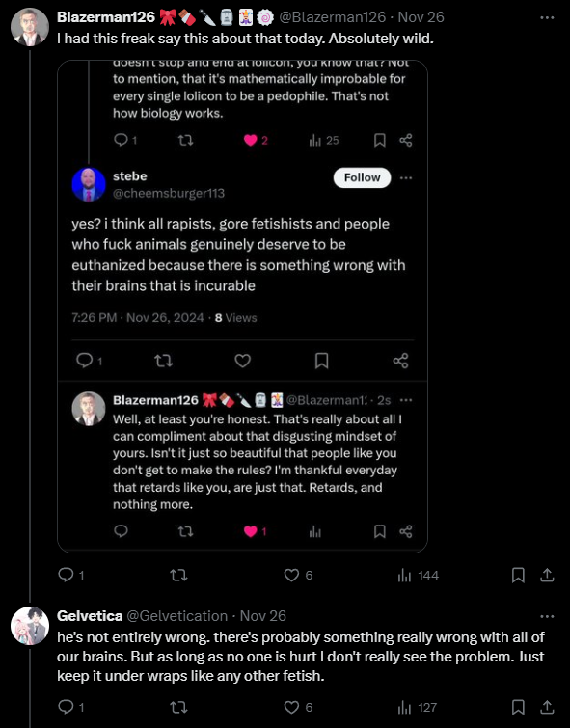The image size is (570, 728).
Task: Bookmark Blazerman126's main tweet
Action: click(518, 576)
